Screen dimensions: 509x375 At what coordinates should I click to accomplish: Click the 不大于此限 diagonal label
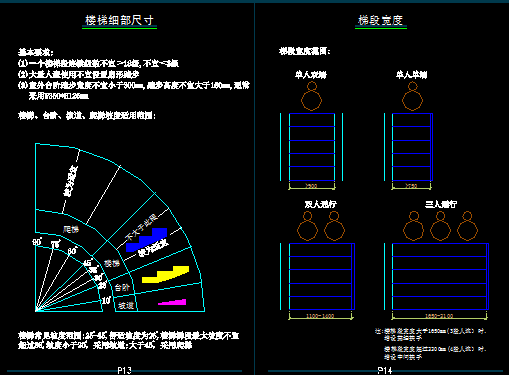[141, 227]
